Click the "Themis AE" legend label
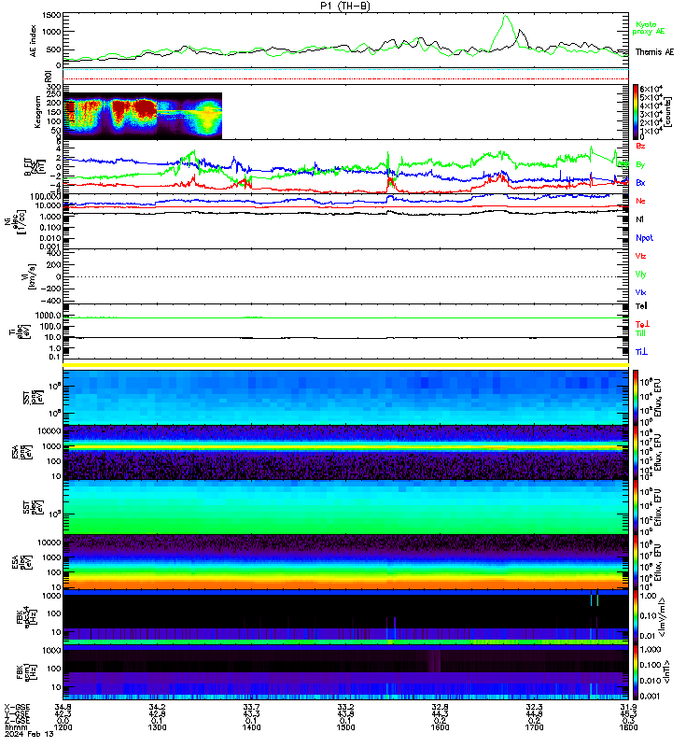The width and height of the screenshot is (700, 747). (655, 52)
